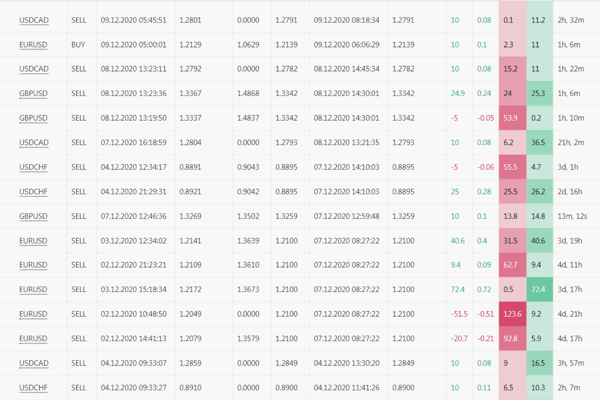Open USDCHF link opened 04.12.2020 21:29:31
Image resolution: width=600 pixels, height=400 pixels.
pos(34,192)
